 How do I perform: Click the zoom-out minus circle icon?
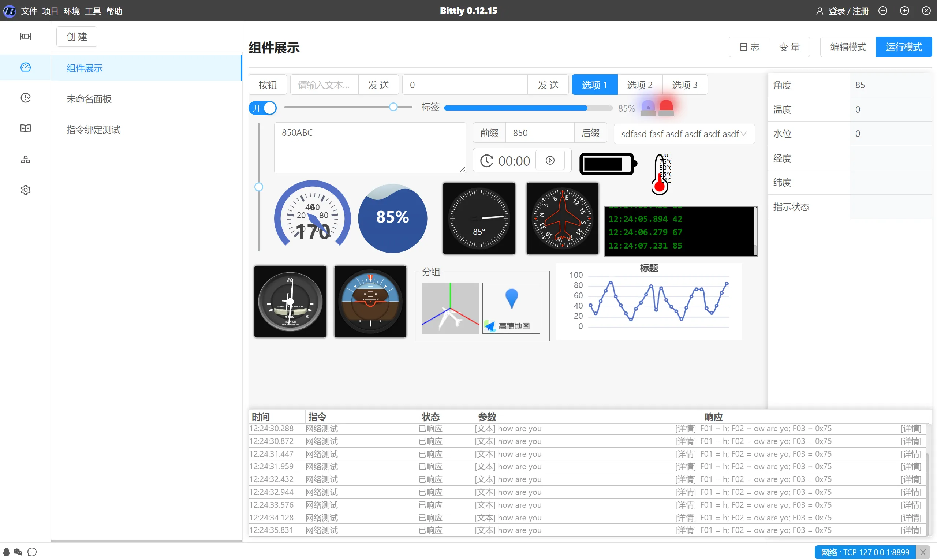[x=883, y=11]
